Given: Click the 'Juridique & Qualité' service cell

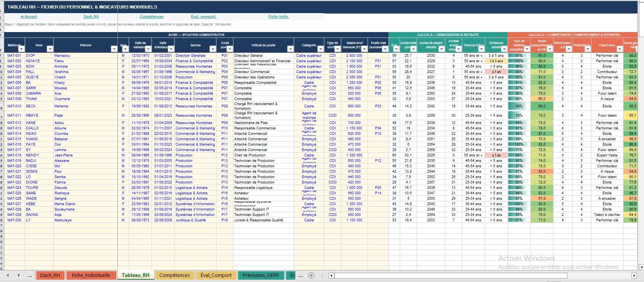Looking at the screenshot, I should [195, 220].
